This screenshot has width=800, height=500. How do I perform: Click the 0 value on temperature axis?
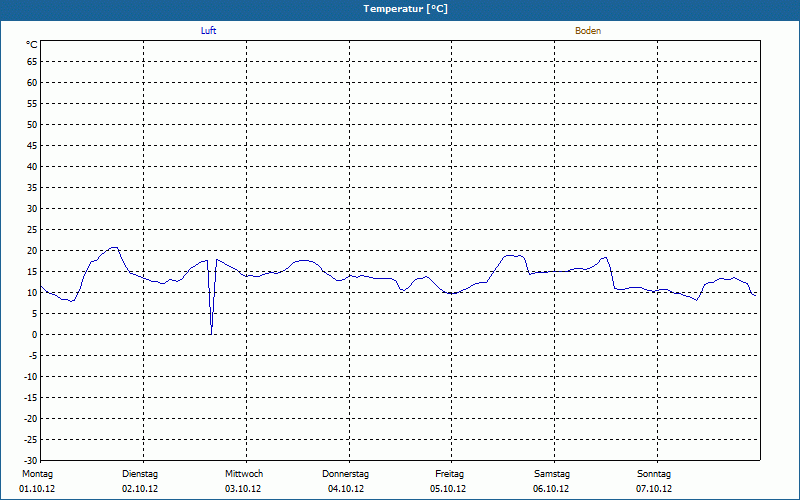(x=35, y=335)
